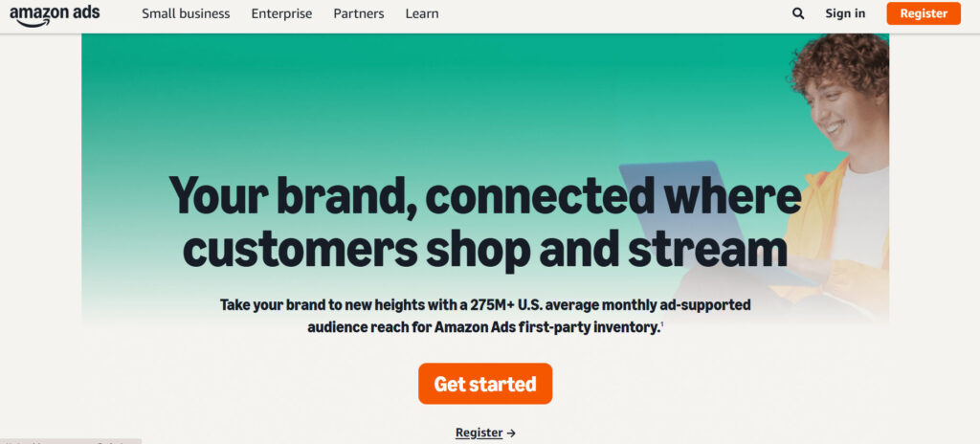The image size is (980, 444).
Task: Click the laptop in the hero image
Action: [x=679, y=191]
